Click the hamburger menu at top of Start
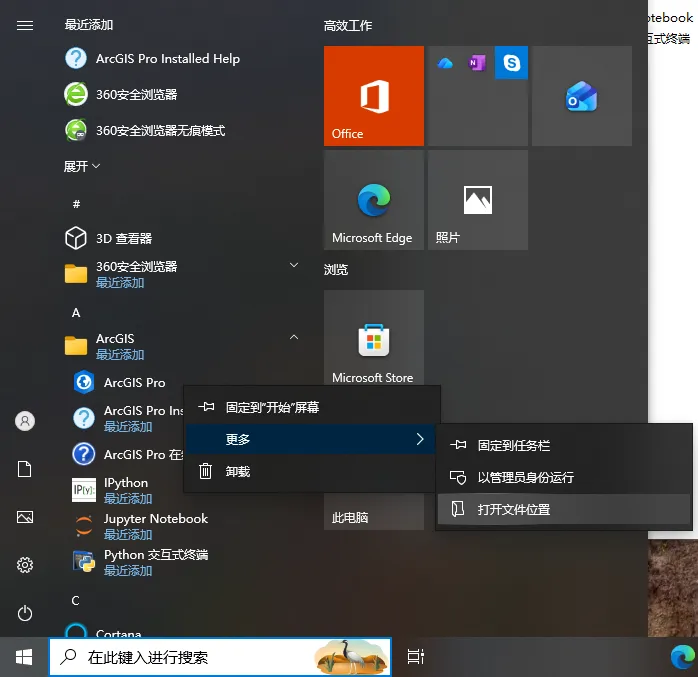Image resolution: width=698 pixels, height=677 pixels. point(25,25)
